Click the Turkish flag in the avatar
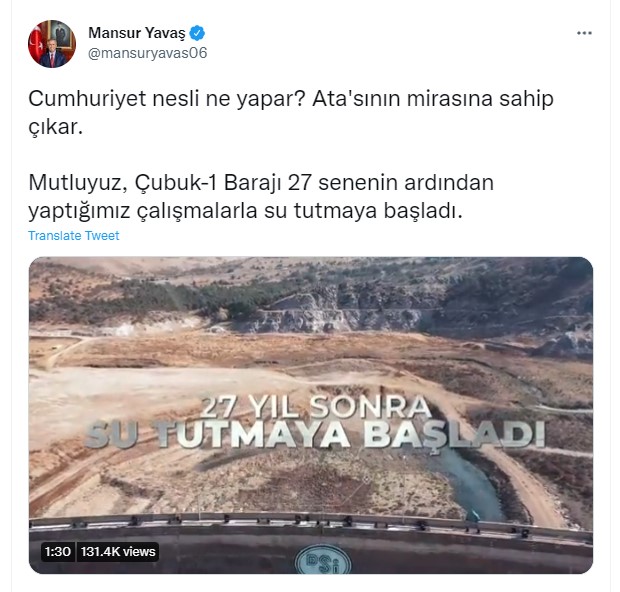This screenshot has width=620, height=592. (36, 43)
